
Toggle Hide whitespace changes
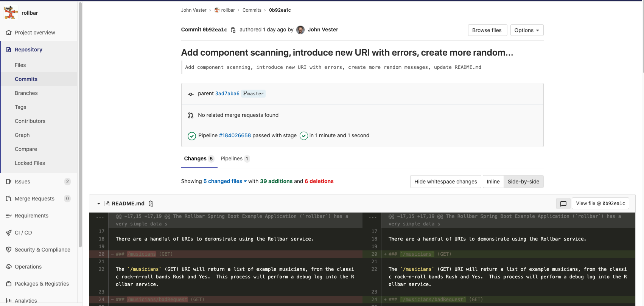445,182
